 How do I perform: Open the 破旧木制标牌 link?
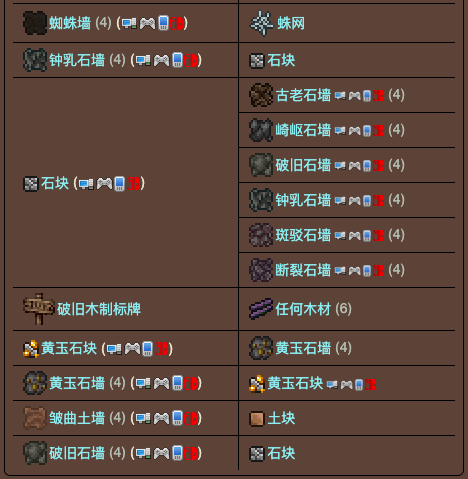(99, 309)
